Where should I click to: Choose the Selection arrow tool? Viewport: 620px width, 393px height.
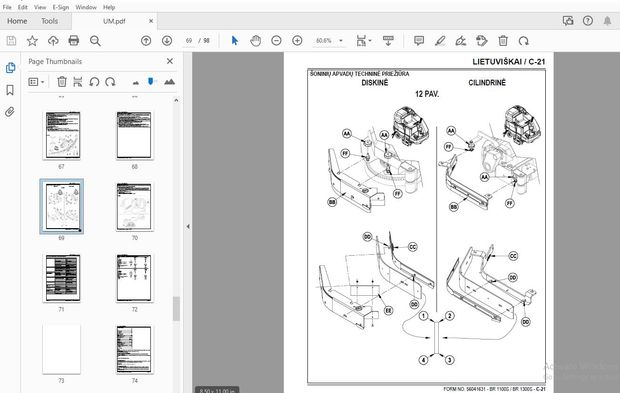(x=235, y=40)
